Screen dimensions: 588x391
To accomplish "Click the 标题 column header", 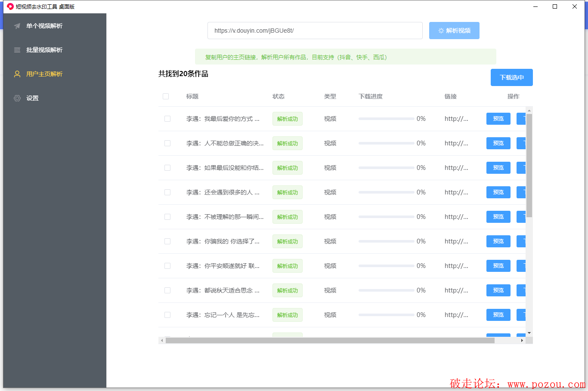I will pos(192,96).
